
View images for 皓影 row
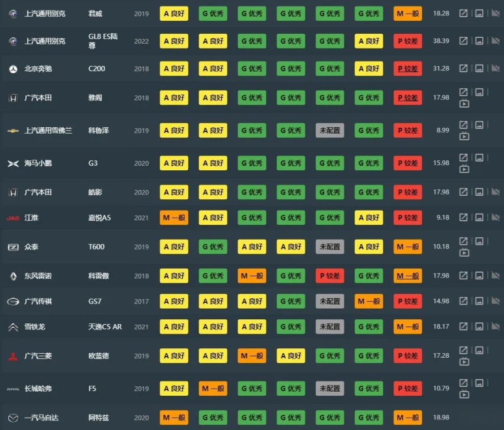(479, 192)
